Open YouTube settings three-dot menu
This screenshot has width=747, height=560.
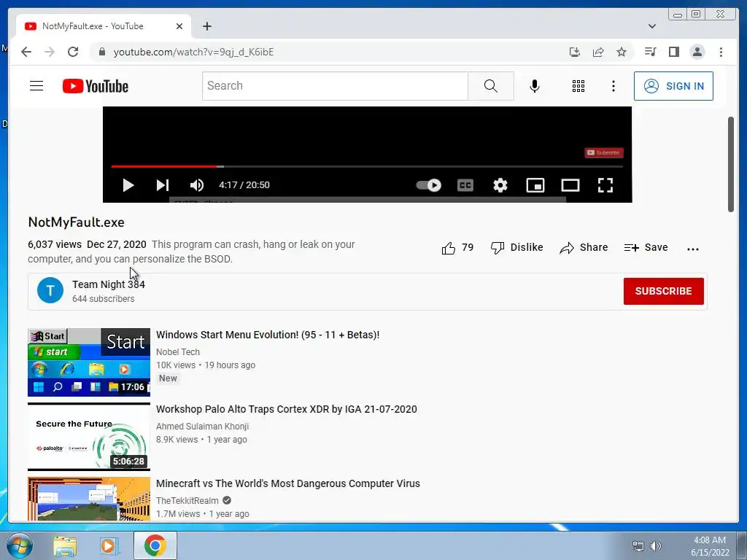point(614,86)
